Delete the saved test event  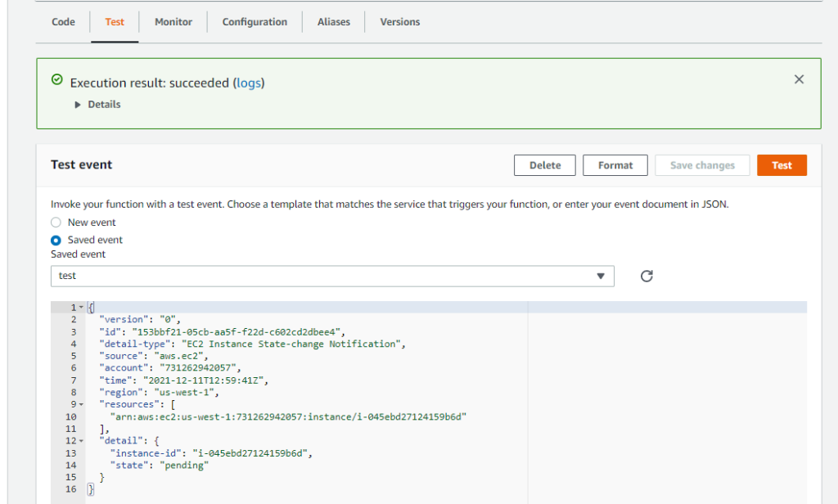click(544, 165)
